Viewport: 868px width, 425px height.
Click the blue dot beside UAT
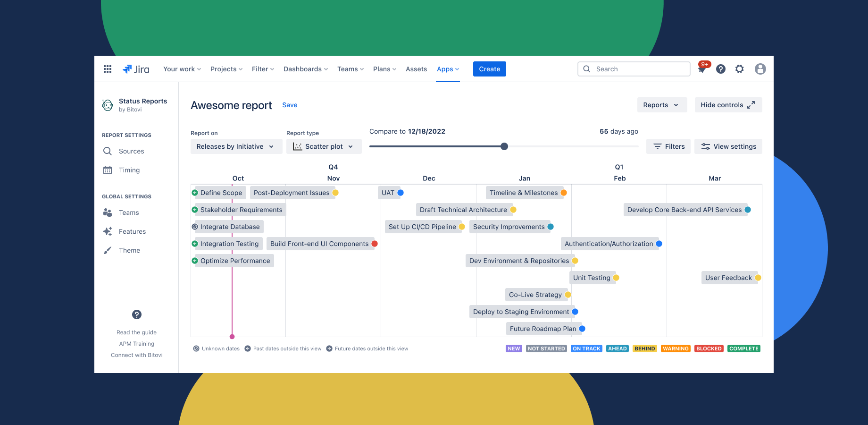tap(401, 193)
